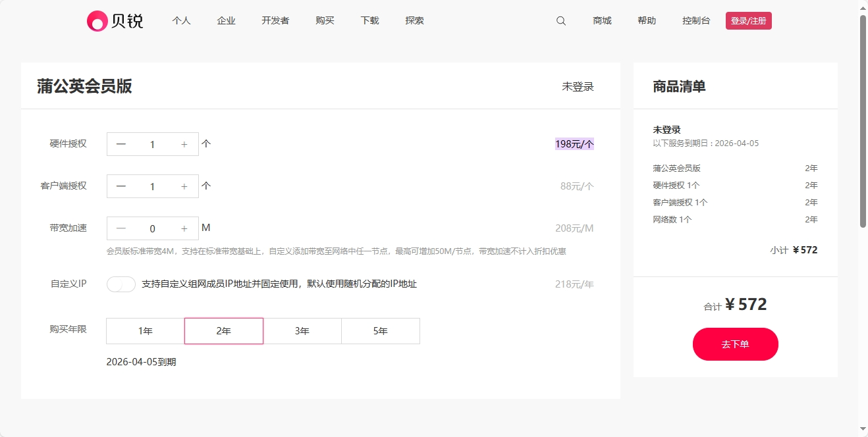Viewport: 868px width, 437px height.
Task: Click the 208元/M price text
Action: coord(574,228)
